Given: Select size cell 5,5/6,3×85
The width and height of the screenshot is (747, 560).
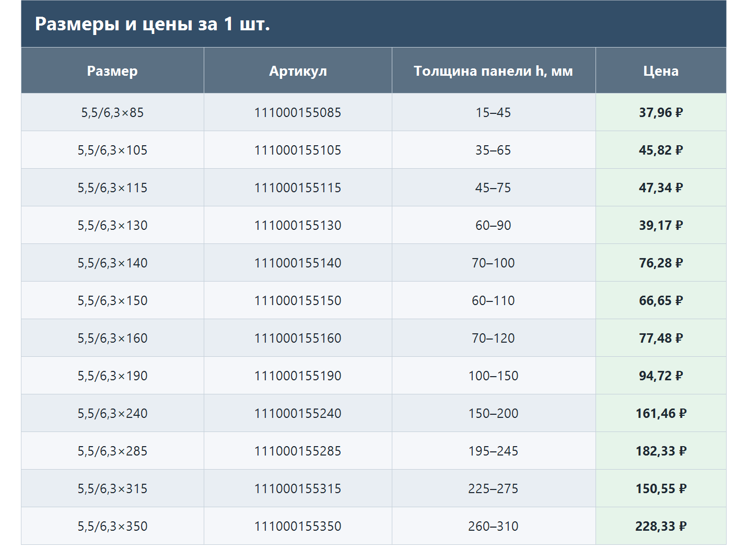Looking at the screenshot, I should (112, 112).
